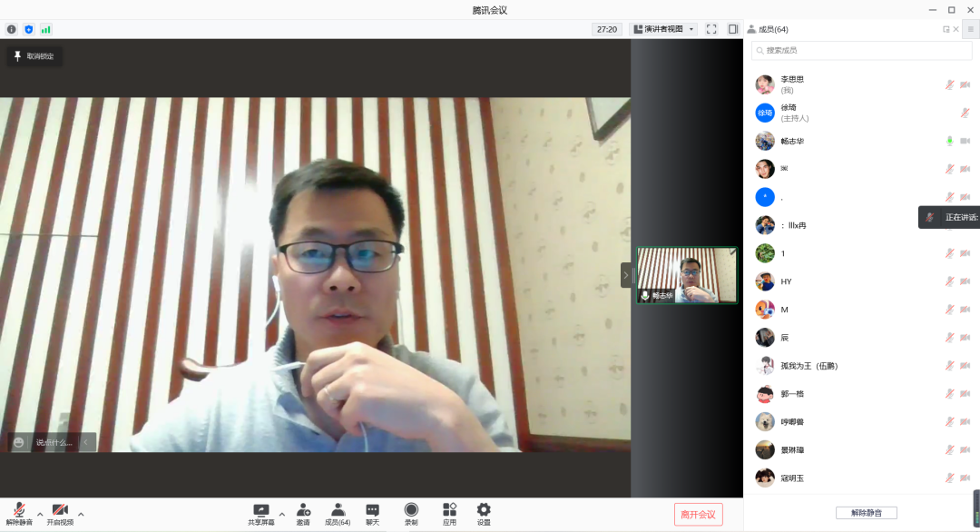
Task: Click the Share Screen (共享屏幕) icon
Action: (260, 511)
